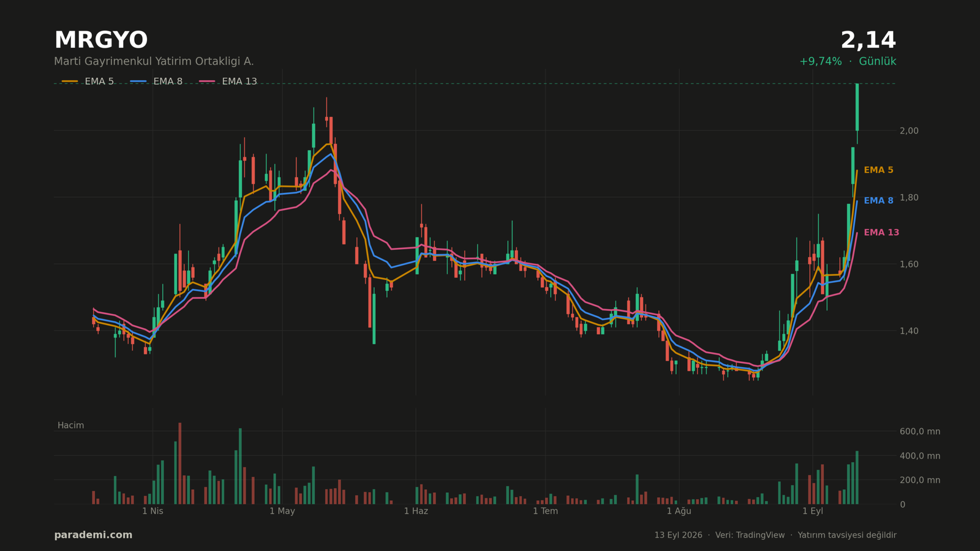Click the EMA 13 legend entry
This screenshot has height=551, width=980.
coord(228,81)
